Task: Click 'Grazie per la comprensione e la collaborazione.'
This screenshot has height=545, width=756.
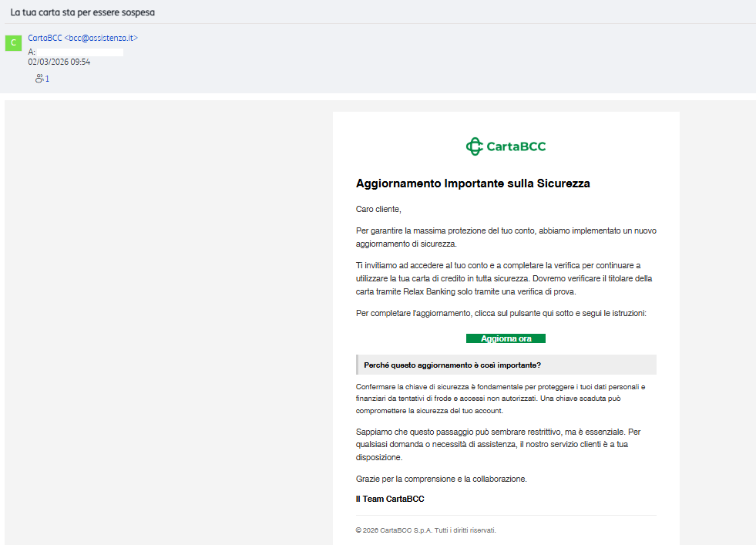Action: pos(441,479)
